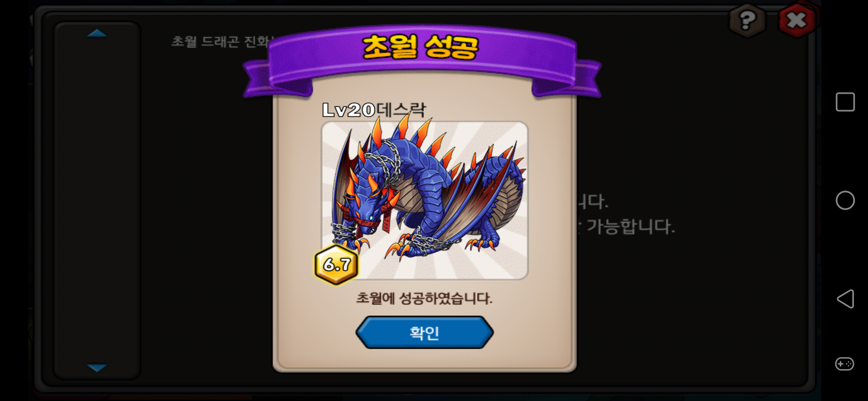The height and width of the screenshot is (401, 868).
Task: Tap the up arrow in left panel
Action: pyautogui.click(x=97, y=33)
